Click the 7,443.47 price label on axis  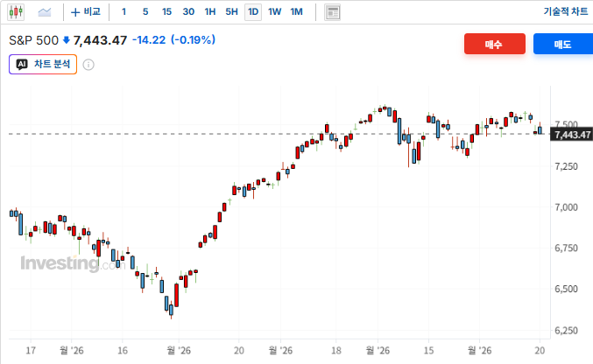[571, 135]
